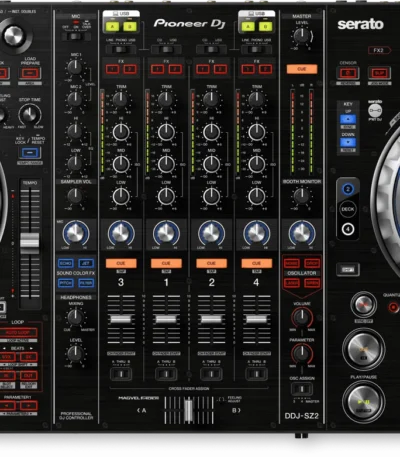The width and height of the screenshot is (400, 457).
Task: Click the MIC blue-ringed color FX knob
Action: [76, 233]
